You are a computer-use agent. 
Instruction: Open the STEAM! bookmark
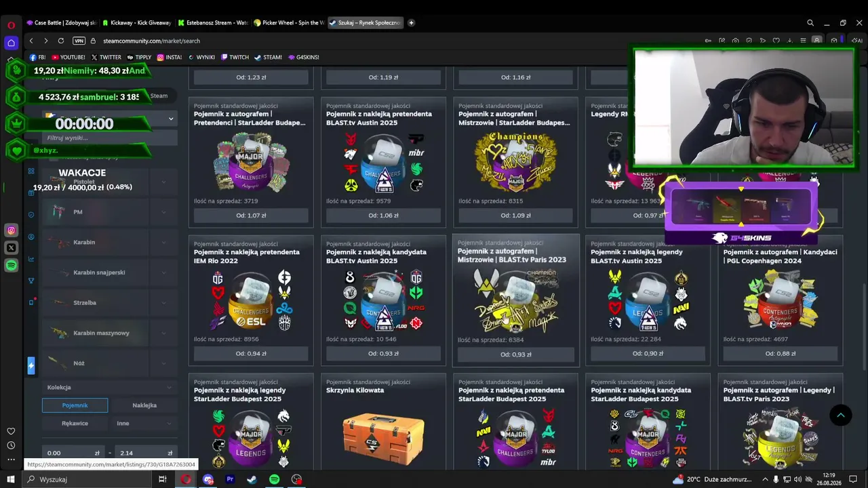[x=268, y=57]
